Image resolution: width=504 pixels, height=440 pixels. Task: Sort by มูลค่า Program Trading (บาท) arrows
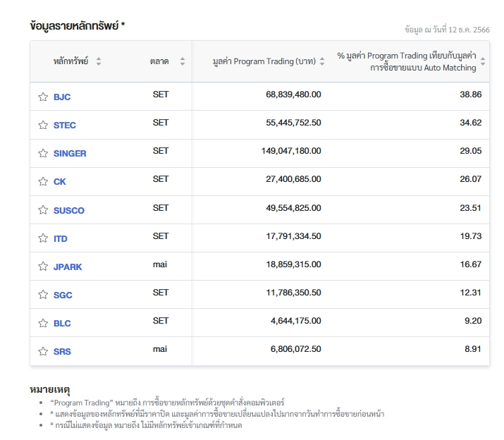322,61
